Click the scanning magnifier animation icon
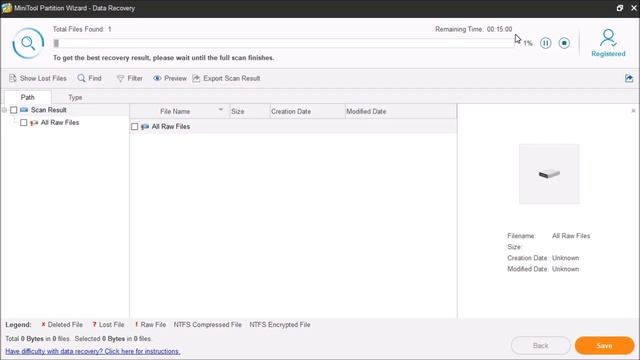Image resolution: width=640 pixels, height=360 pixels. (28, 43)
